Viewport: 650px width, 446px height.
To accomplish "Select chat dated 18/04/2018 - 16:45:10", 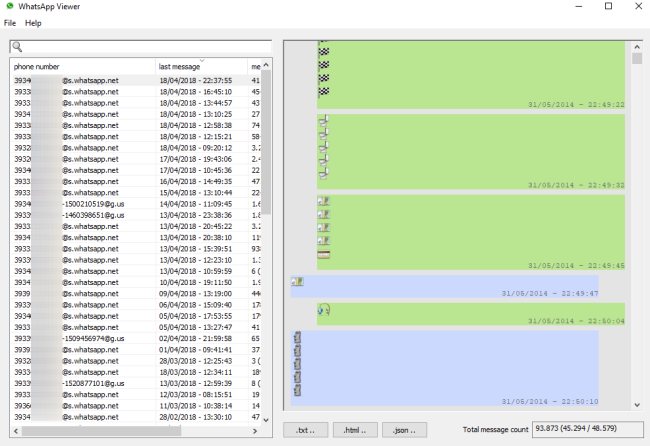I will [136, 92].
